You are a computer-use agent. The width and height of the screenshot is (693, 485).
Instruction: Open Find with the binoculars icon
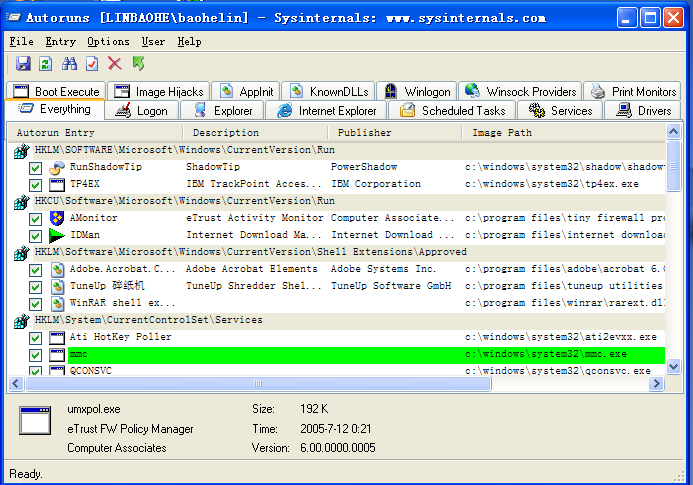click(x=69, y=64)
